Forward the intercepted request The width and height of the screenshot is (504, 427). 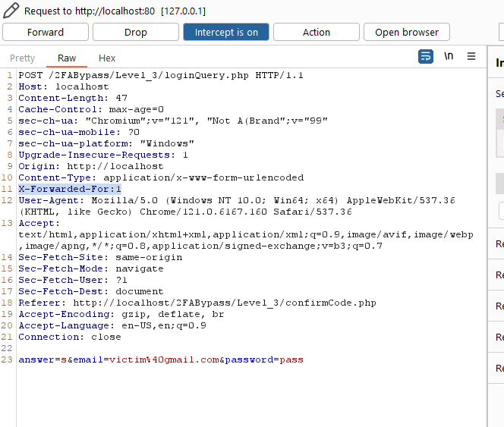point(46,32)
